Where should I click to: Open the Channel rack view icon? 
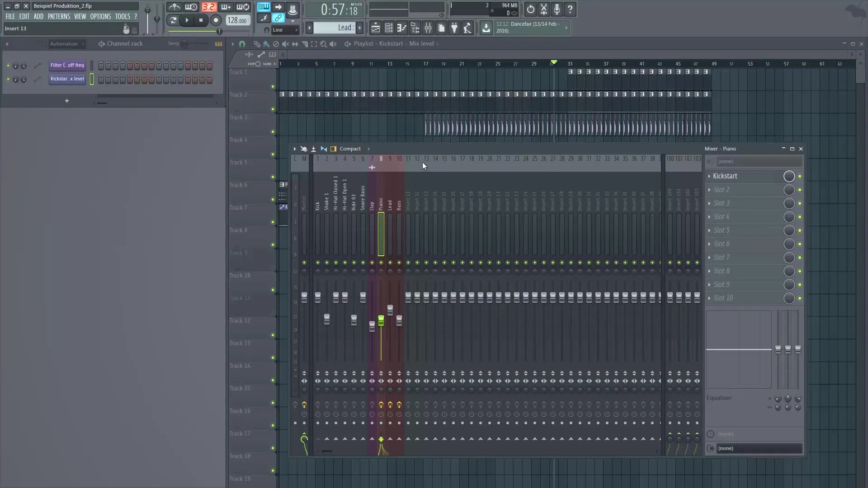[388, 28]
